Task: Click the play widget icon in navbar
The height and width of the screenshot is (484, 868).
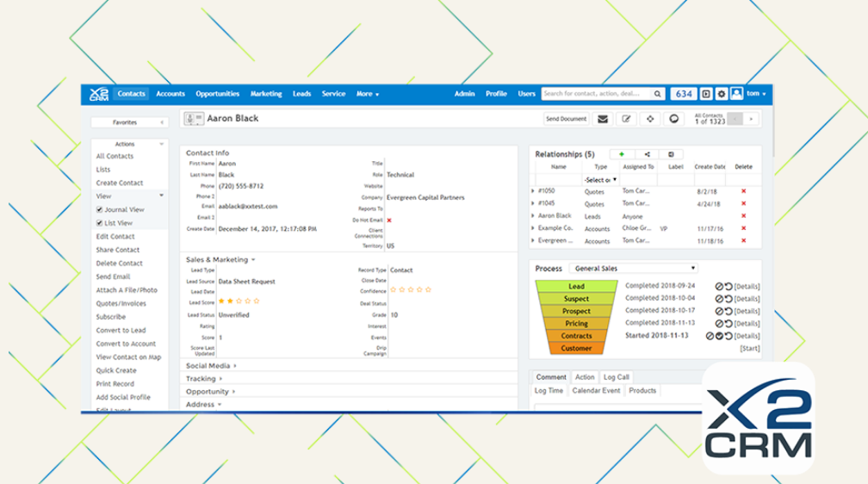Action: click(x=706, y=94)
